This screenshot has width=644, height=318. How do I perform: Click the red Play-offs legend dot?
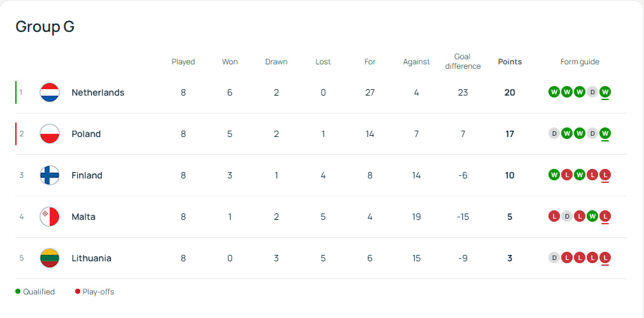coord(78,292)
